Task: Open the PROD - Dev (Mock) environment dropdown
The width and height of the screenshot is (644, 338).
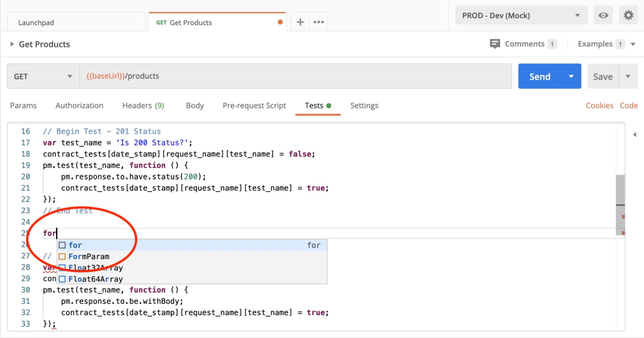Action: pyautogui.click(x=577, y=15)
